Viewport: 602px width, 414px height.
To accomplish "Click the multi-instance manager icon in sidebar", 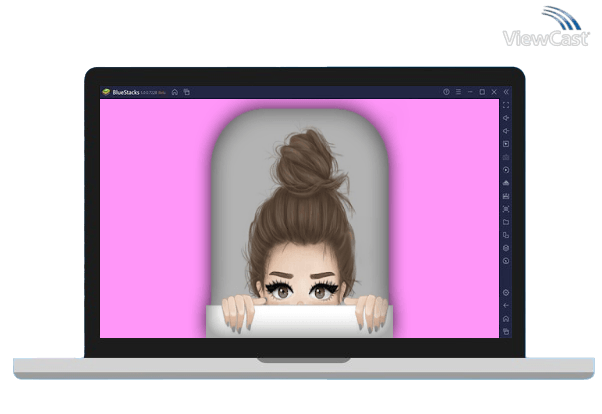I will [506, 235].
